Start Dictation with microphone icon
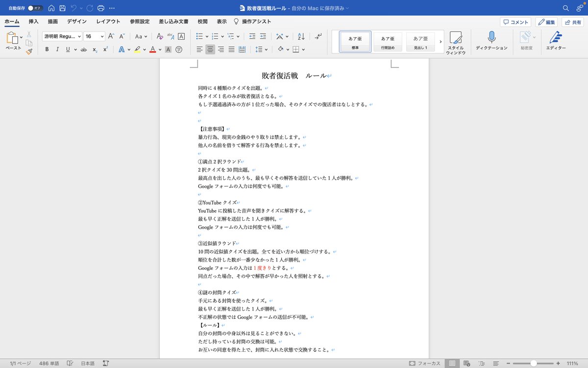This screenshot has height=368, width=588. coord(491,41)
